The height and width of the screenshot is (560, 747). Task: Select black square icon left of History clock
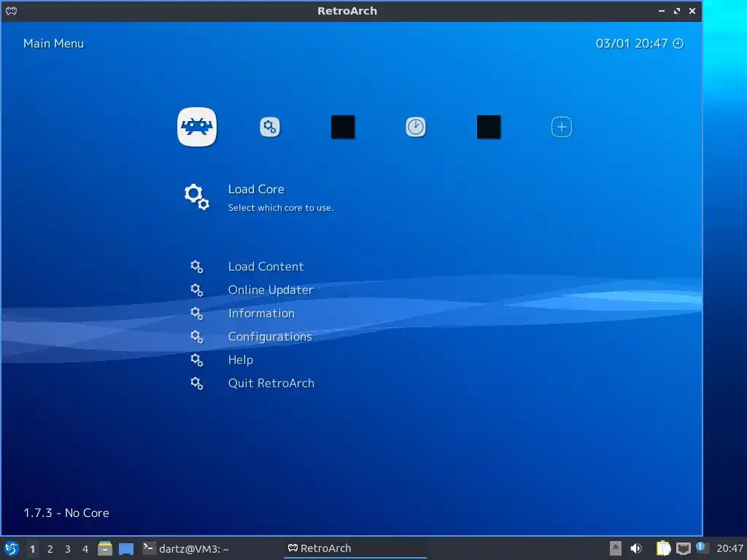[343, 127]
